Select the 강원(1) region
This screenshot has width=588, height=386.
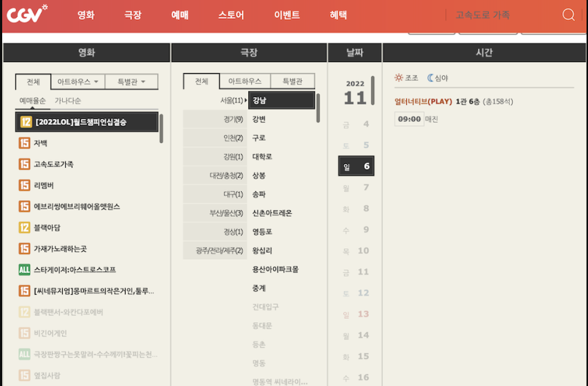[215, 157]
